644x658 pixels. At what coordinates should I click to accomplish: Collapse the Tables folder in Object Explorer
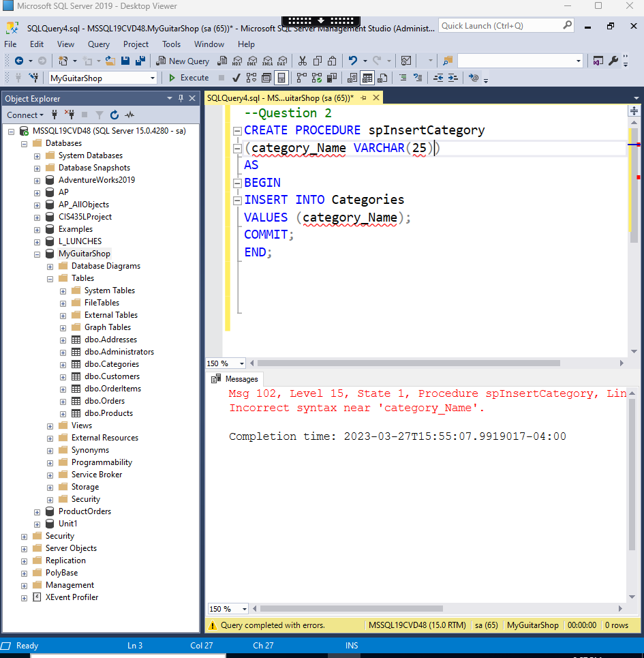tap(49, 278)
